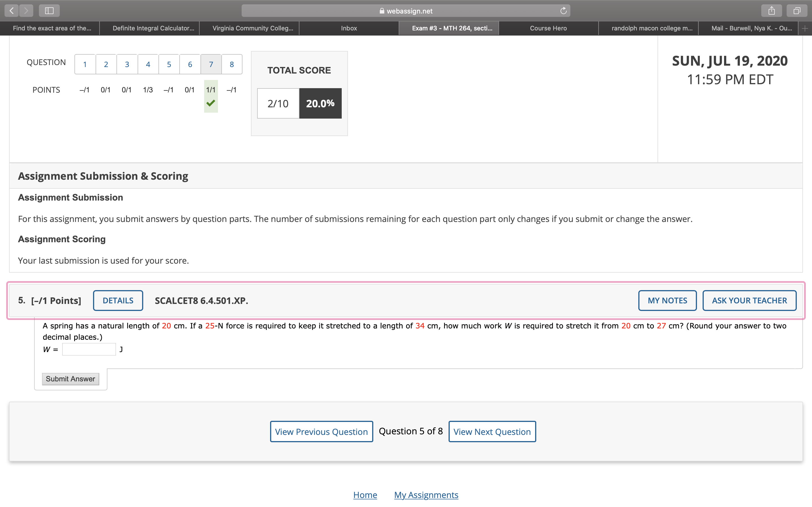This screenshot has width=812, height=507.
Task: Open the Share icon menu
Action: point(771,11)
